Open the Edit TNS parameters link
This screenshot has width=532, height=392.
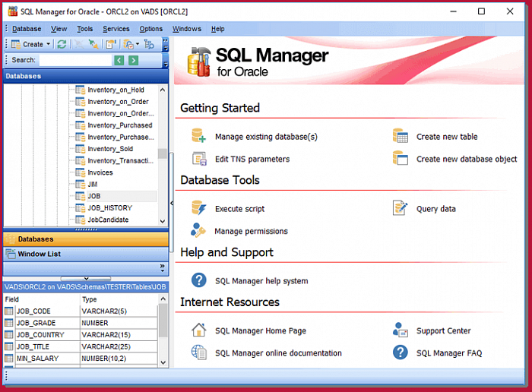(252, 159)
